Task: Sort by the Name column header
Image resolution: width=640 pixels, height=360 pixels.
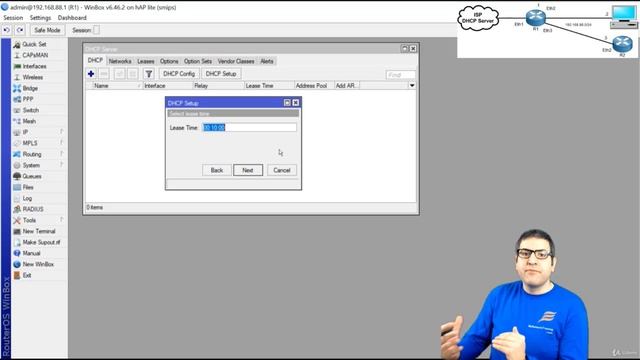Action: 117,86
